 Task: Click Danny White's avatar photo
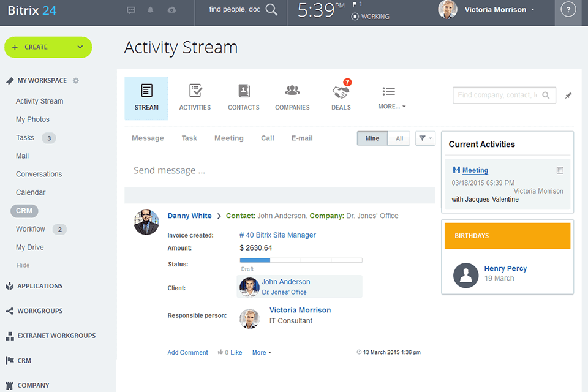point(146,222)
